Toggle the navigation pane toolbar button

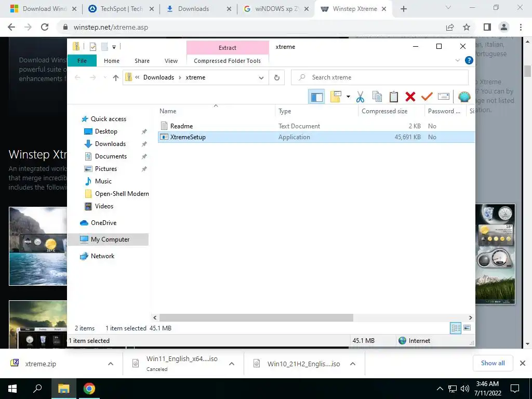[316, 97]
